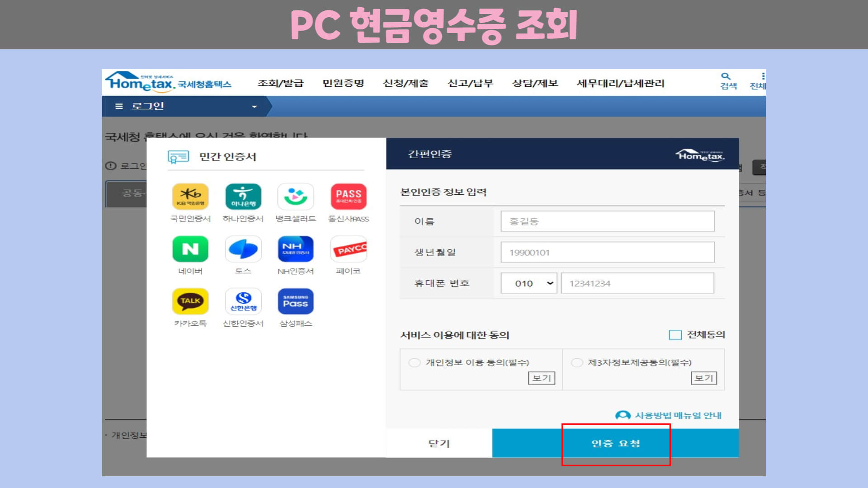The height and width of the screenshot is (488, 868).
Task: Choose the Naver (네이버) certificate icon
Action: coord(190,249)
